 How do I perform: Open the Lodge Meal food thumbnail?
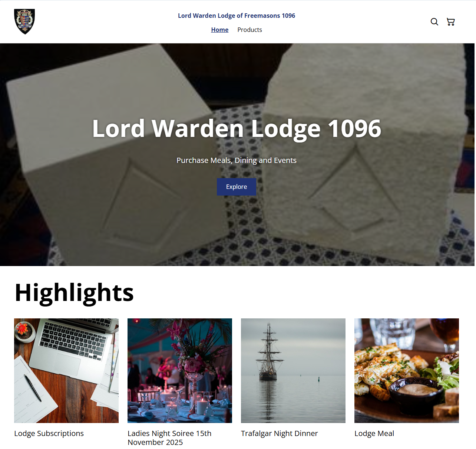pos(407,371)
